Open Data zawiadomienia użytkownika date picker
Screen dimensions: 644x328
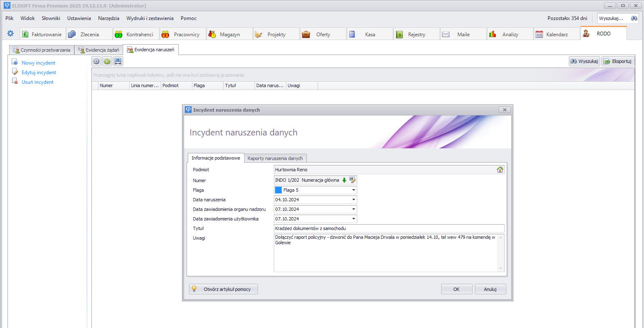click(354, 219)
